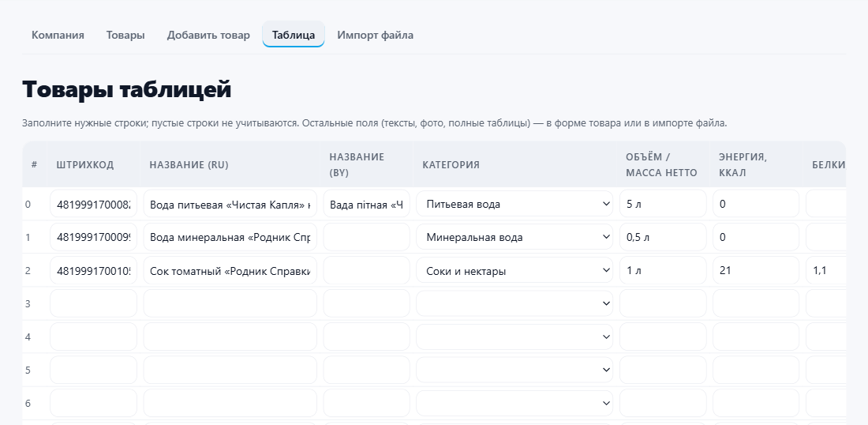Open the Компания tab
This screenshot has width=868, height=425.
(58, 35)
